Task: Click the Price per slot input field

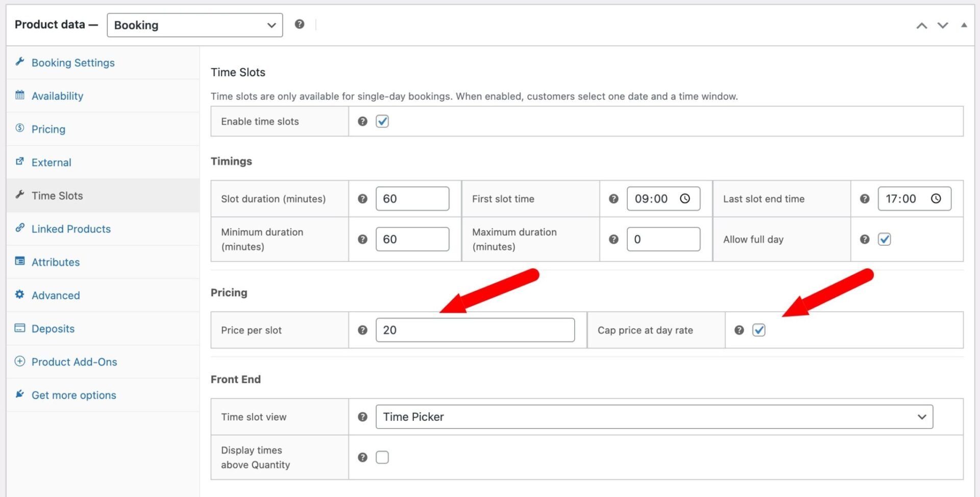Action: tap(475, 330)
